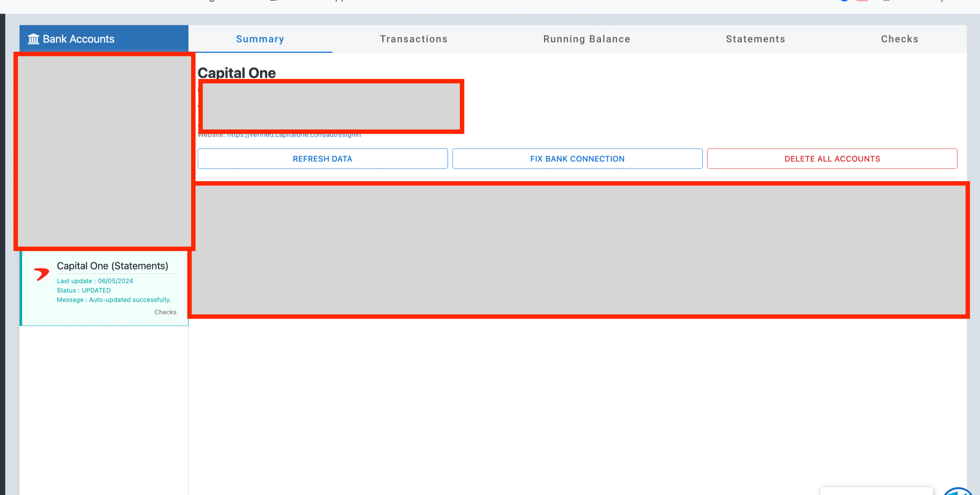Open the Capital One website sign-in link

click(x=294, y=135)
